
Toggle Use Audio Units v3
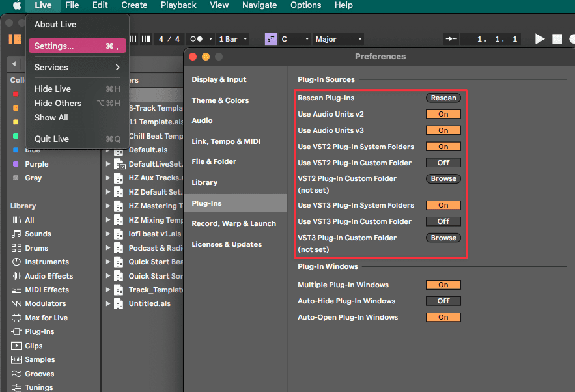[443, 130]
